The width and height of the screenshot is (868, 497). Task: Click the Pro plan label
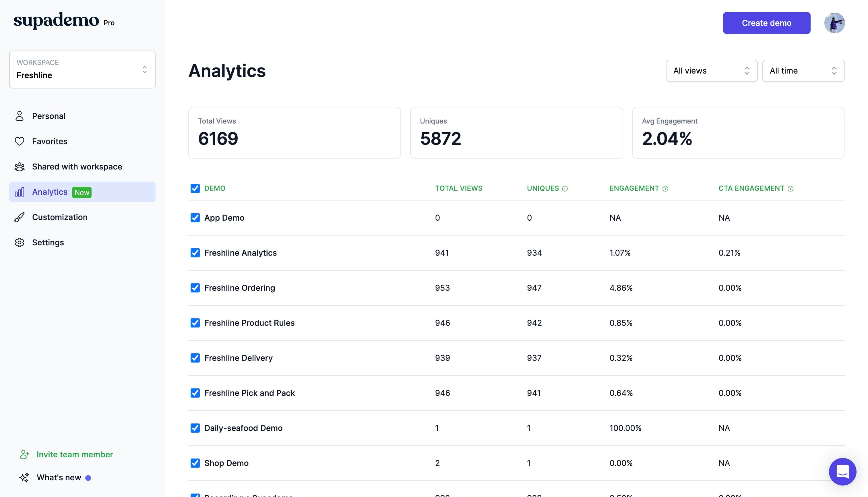tap(109, 23)
